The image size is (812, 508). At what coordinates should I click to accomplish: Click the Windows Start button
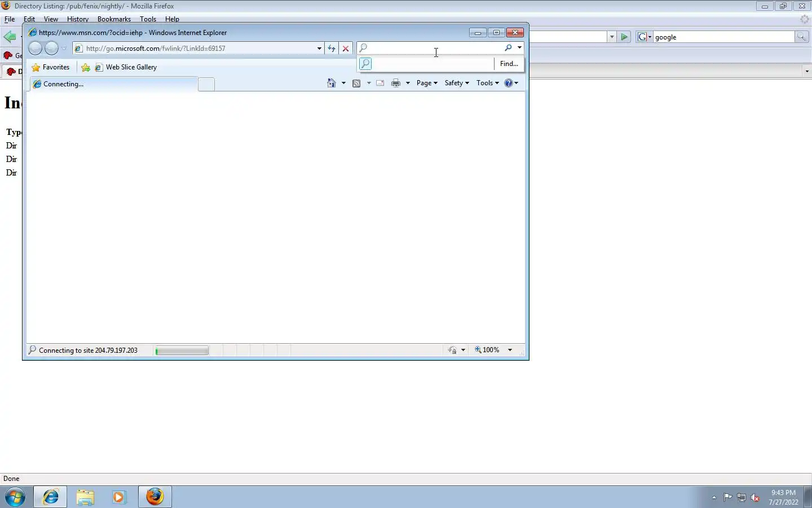click(x=15, y=497)
